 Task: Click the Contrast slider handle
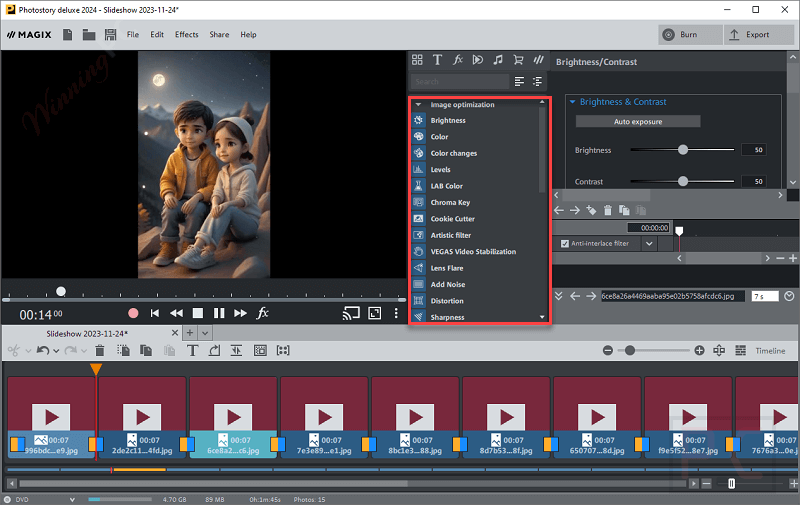pyautogui.click(x=683, y=181)
